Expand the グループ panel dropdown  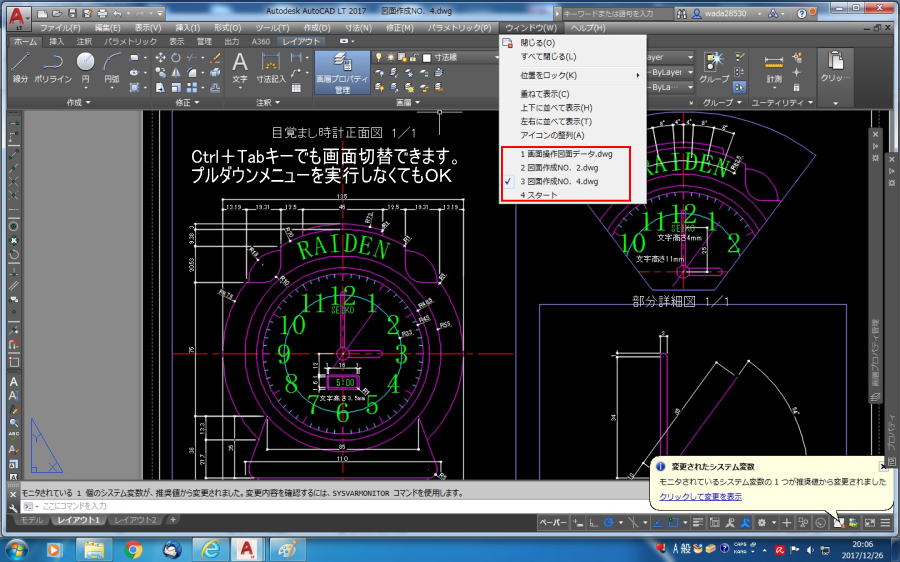722,102
